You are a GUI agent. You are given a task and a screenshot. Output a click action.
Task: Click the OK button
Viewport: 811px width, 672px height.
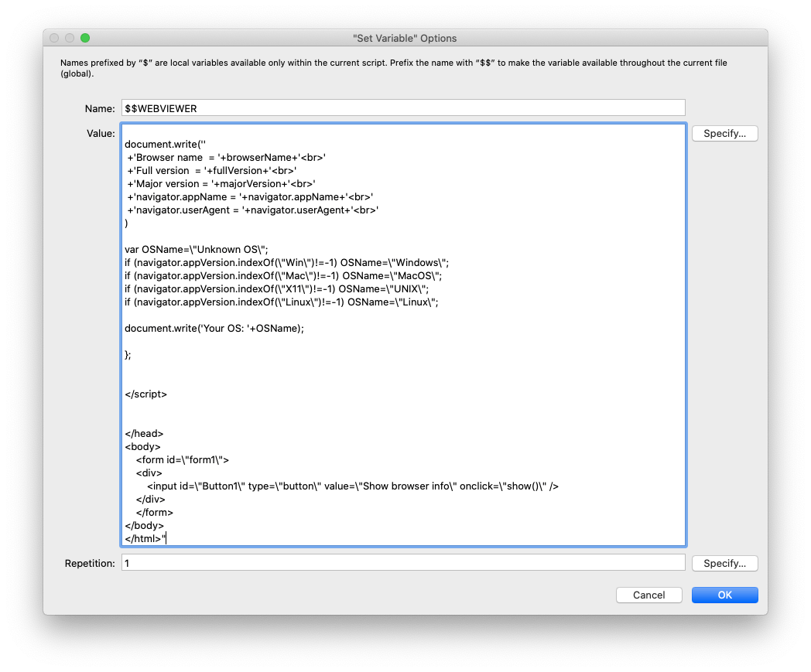point(724,595)
